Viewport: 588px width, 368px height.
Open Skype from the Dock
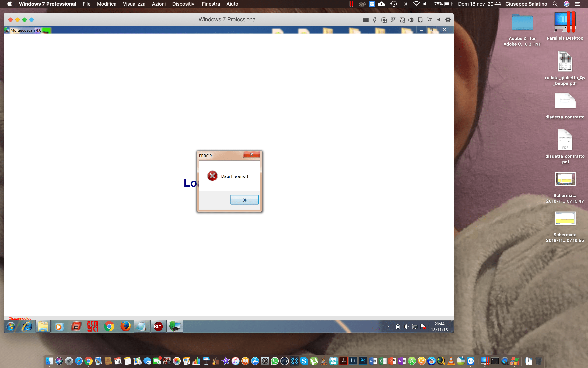coord(304,361)
